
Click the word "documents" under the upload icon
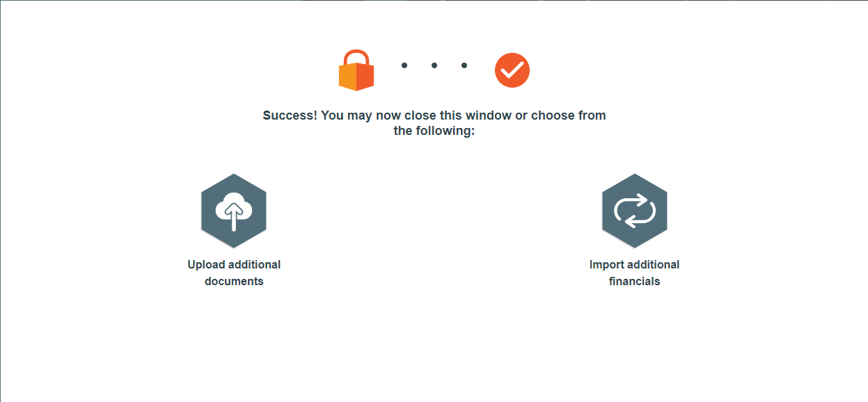pos(234,282)
